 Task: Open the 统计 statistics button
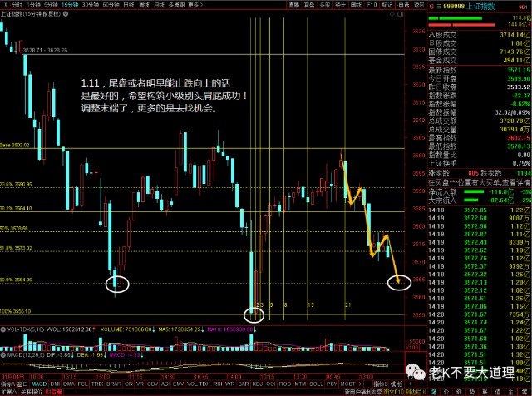[x=340, y=5]
